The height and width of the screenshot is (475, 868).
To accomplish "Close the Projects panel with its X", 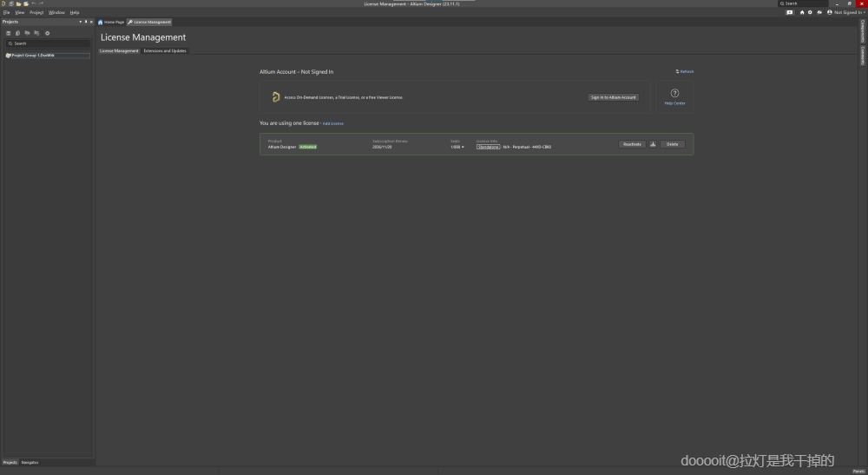I will point(91,22).
